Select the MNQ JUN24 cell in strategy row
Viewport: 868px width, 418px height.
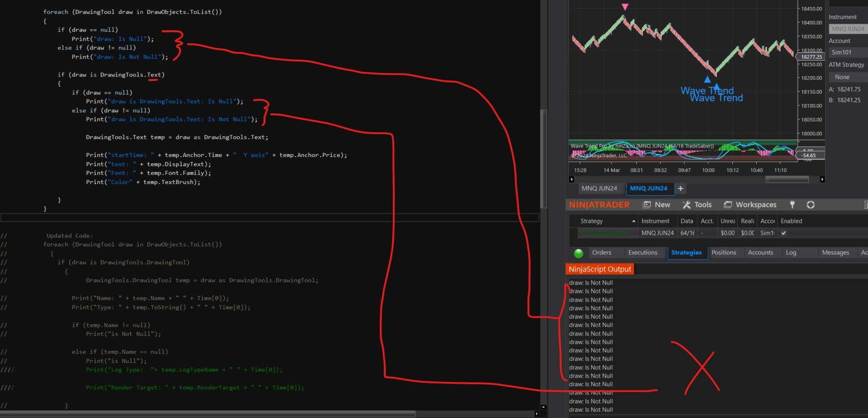click(658, 233)
